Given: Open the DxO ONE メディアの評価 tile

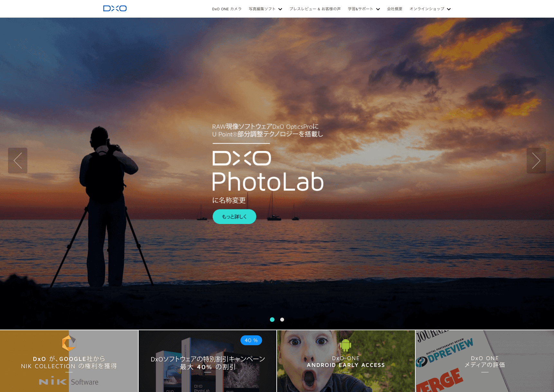Looking at the screenshot, I should [485, 361].
